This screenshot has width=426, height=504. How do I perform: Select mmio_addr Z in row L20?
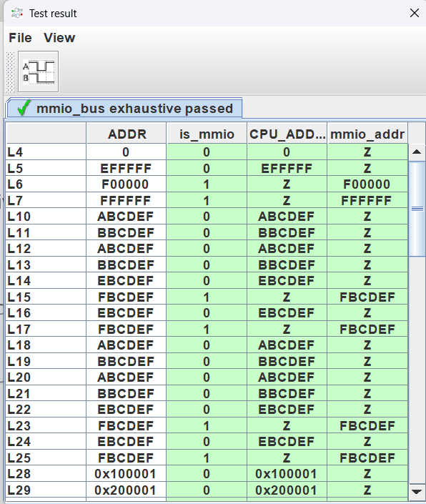[x=367, y=377]
